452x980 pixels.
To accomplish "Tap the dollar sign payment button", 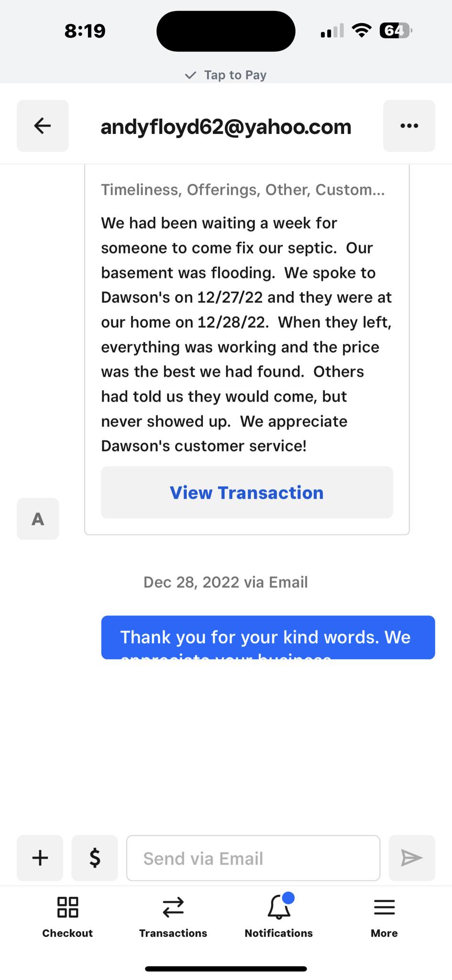I will coord(95,858).
